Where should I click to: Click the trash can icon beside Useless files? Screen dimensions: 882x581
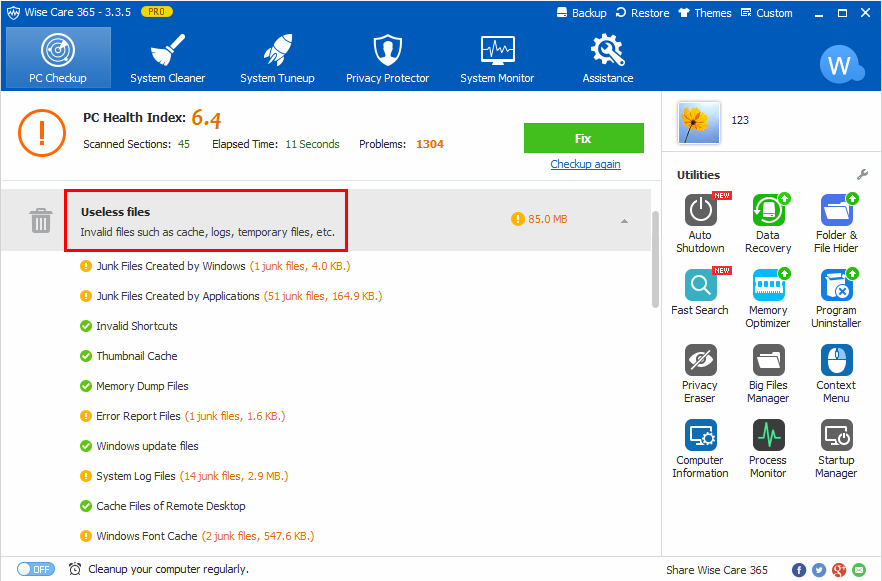click(40, 220)
